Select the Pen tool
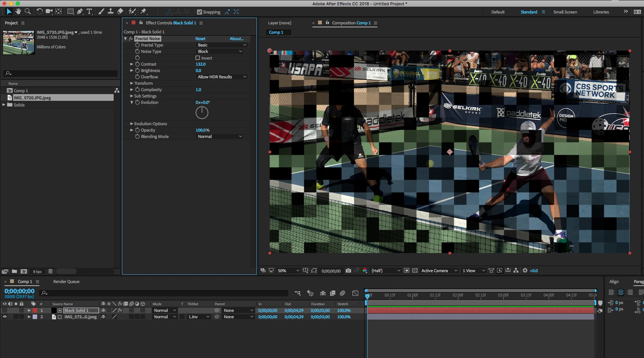644x358 pixels. (80, 12)
